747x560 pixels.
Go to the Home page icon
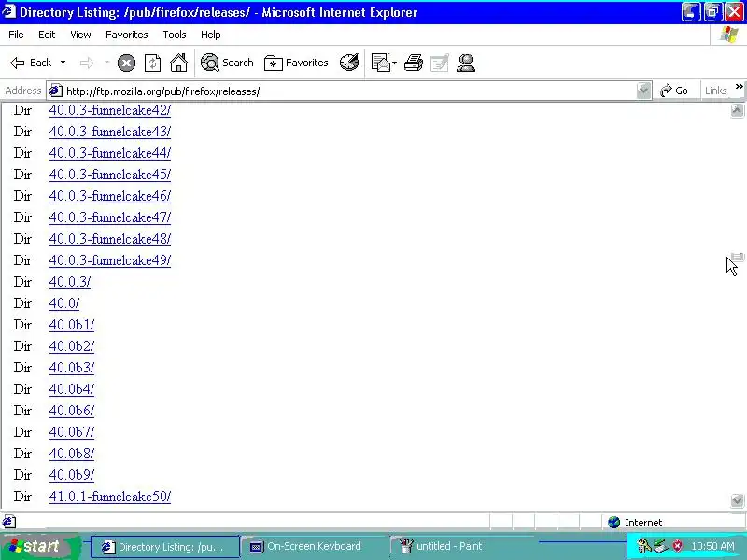(x=179, y=63)
